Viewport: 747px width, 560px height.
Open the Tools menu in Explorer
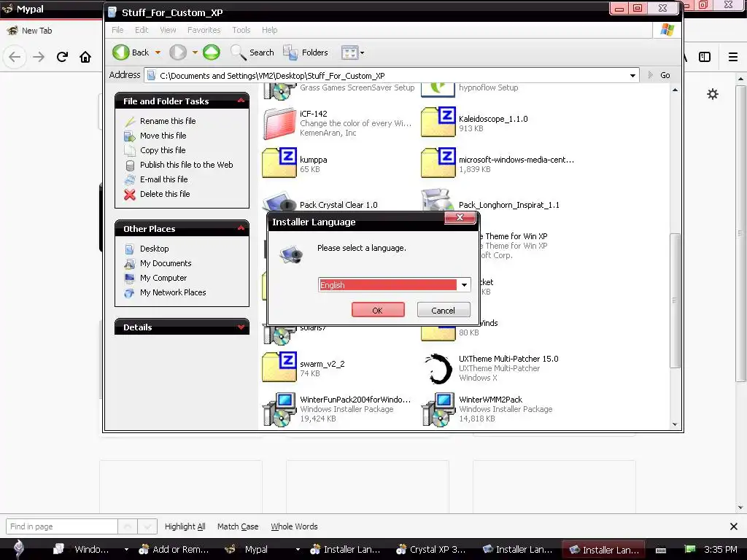[241, 30]
